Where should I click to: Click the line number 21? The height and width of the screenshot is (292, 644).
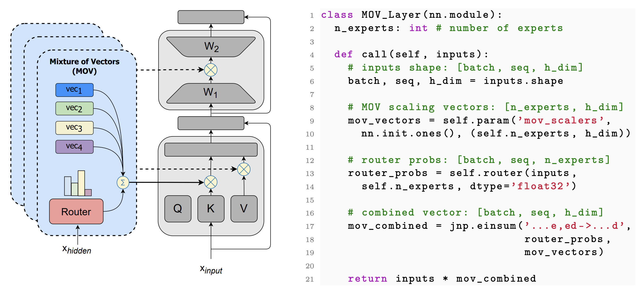[x=310, y=279]
